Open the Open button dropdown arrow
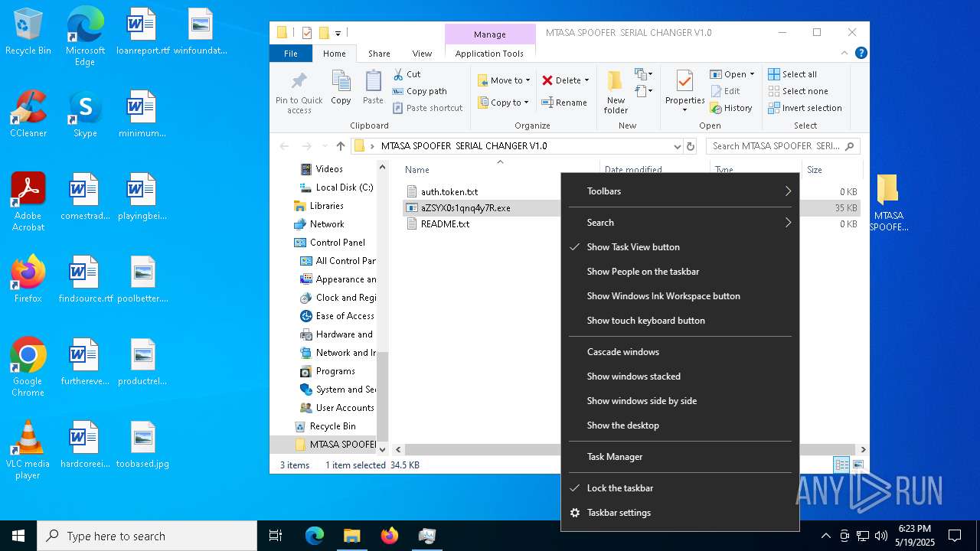 [x=752, y=74]
